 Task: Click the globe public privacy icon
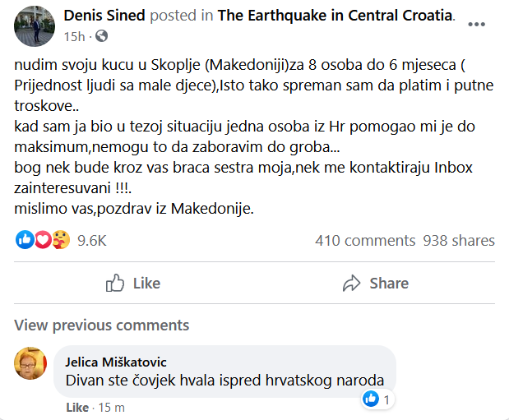tap(102, 36)
